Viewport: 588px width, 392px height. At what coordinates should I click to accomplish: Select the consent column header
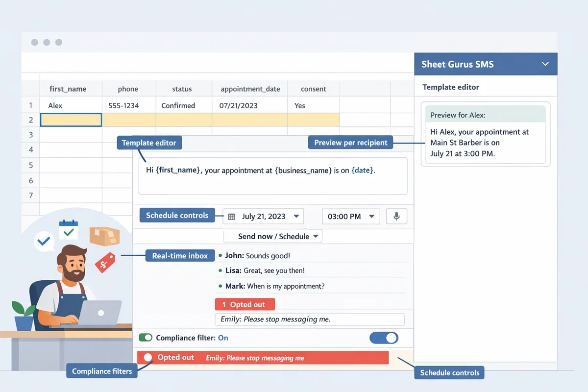[314, 89]
